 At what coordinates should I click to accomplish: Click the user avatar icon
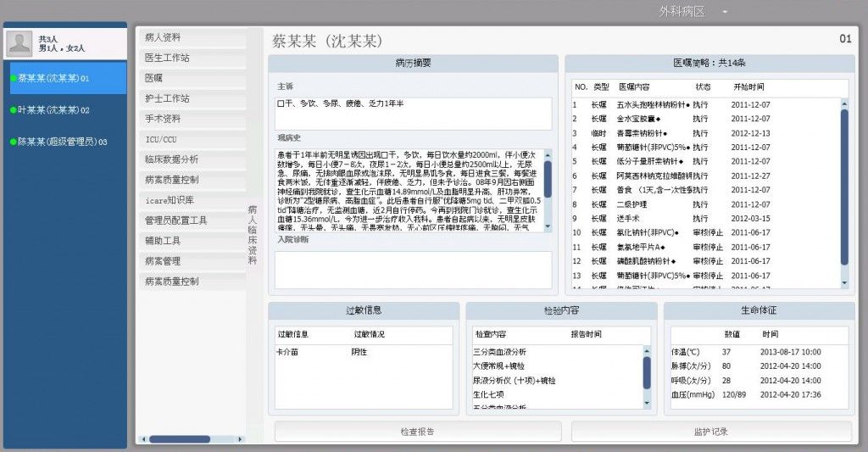tap(20, 43)
